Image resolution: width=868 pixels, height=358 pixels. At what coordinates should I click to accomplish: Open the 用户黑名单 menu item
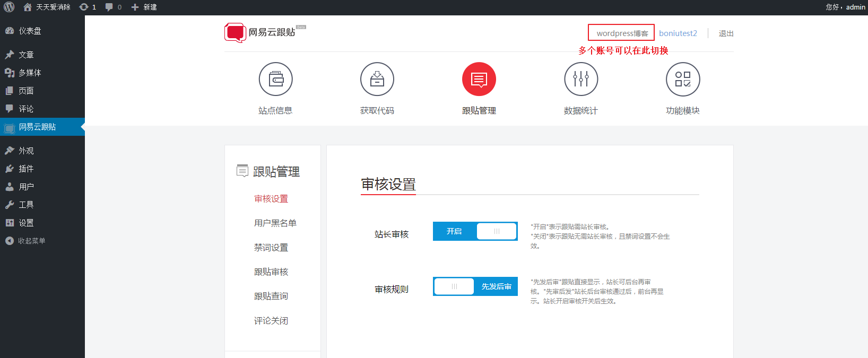(275, 223)
